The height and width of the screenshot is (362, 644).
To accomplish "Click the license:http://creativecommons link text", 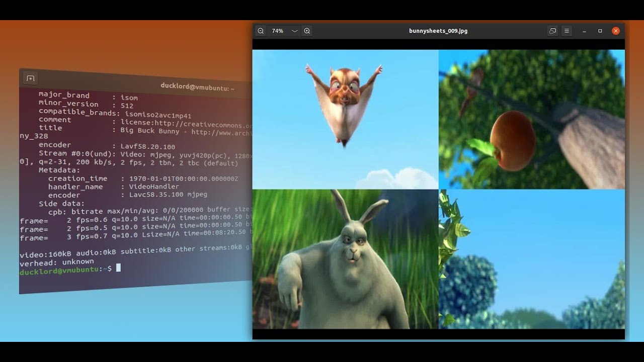I will coord(186,124).
